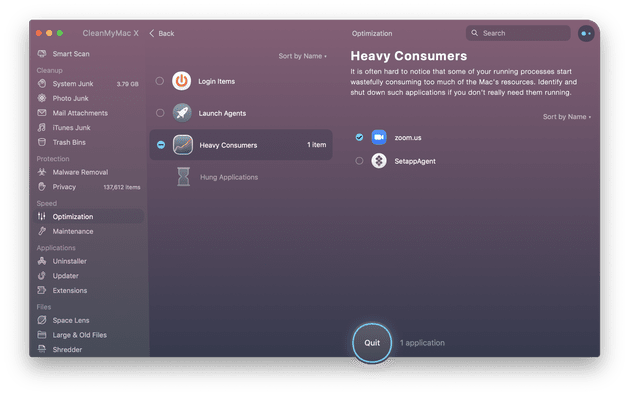
Task: Check the SetappAgent checkbox
Action: (x=359, y=161)
